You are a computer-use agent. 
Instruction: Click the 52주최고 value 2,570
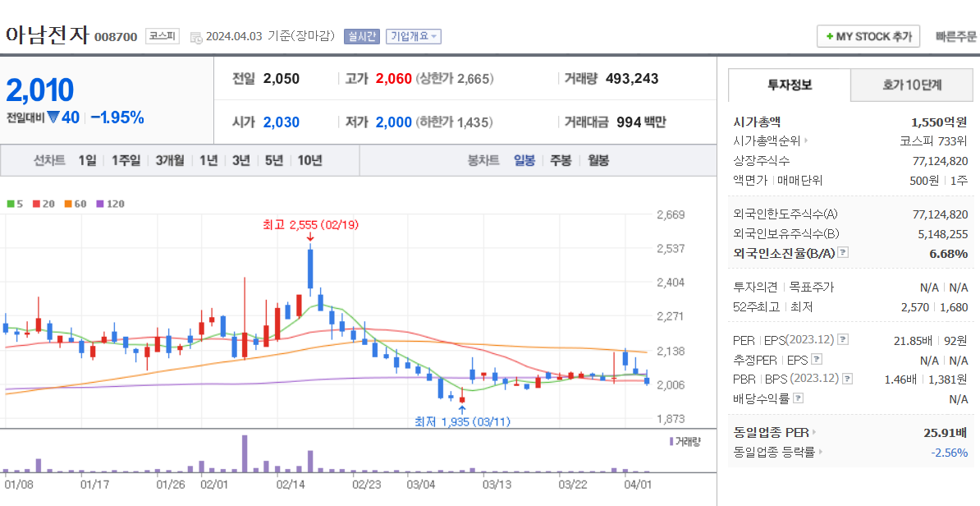pyautogui.click(x=915, y=307)
